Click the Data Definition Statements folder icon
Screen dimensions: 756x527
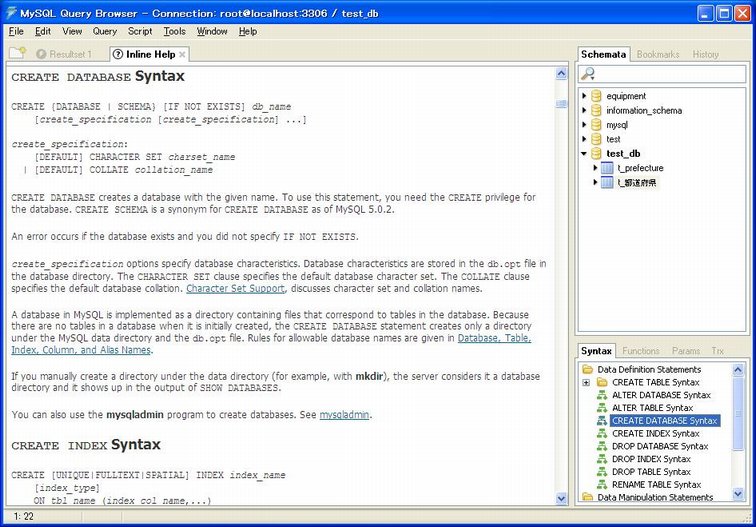pyautogui.click(x=587, y=369)
